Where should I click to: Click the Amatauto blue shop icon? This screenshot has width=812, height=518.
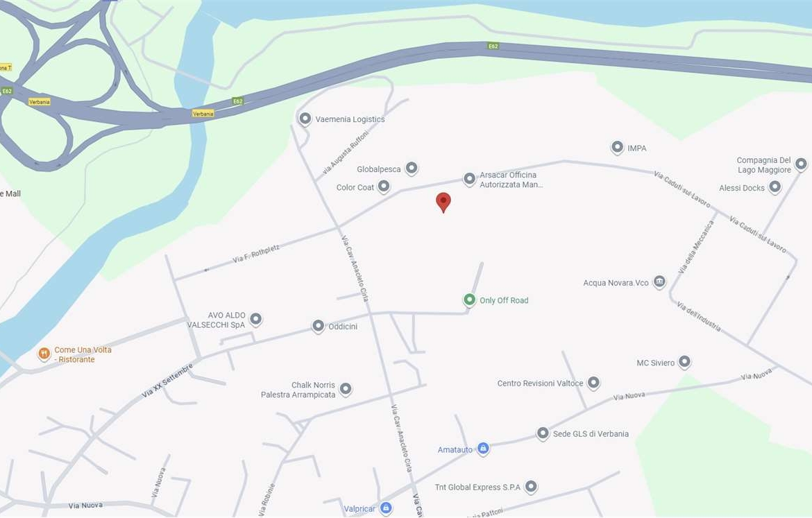click(483, 449)
